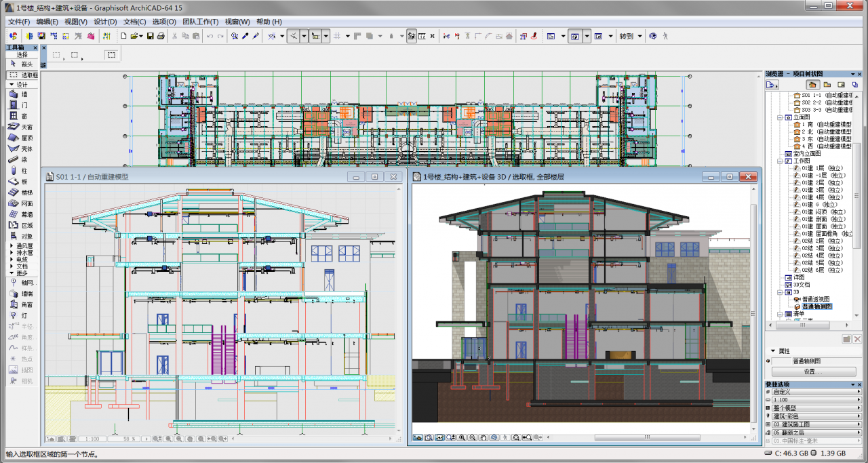The image size is (868, 463).
Task: Pick the Stair (楼梯) tool
Action: click(x=20, y=193)
